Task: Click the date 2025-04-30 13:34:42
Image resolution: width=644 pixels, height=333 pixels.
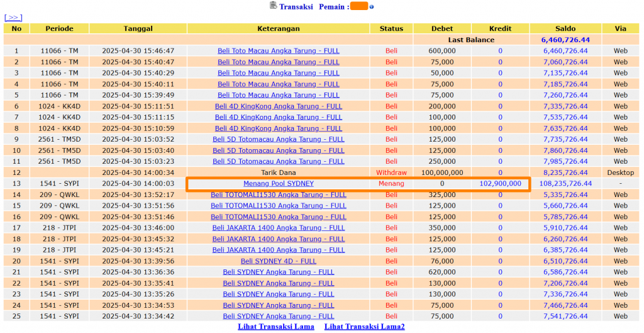Action: (138, 316)
